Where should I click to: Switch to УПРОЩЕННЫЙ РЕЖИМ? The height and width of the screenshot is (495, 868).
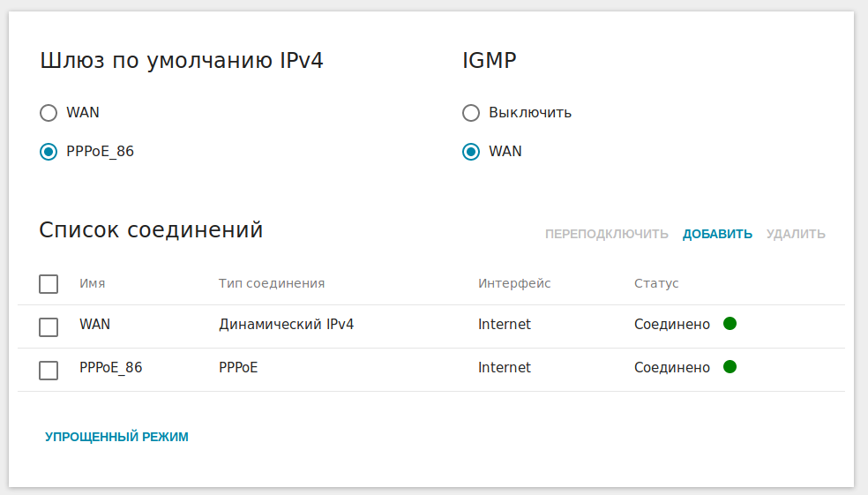[116, 437]
